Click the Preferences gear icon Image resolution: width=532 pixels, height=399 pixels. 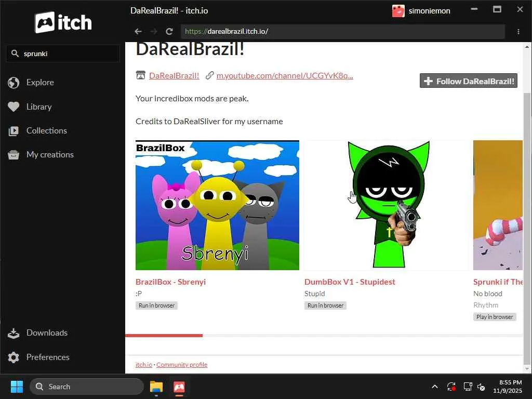[x=14, y=357]
